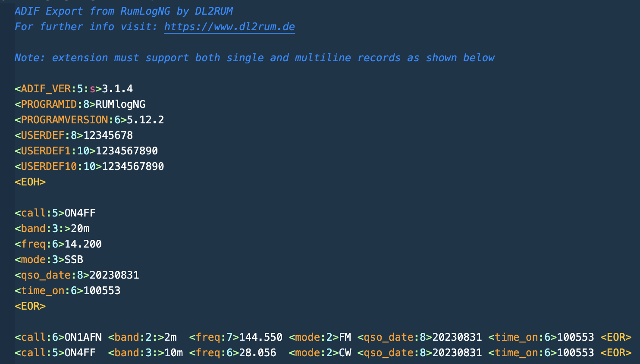Click the USERDEF value 12345678
640x364 pixels.
(108, 135)
